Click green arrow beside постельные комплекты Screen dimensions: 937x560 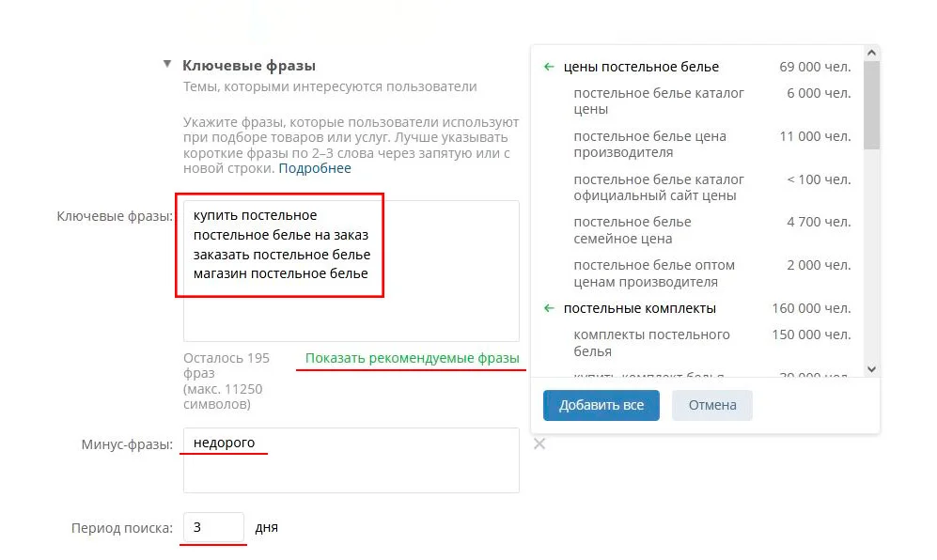tap(550, 308)
